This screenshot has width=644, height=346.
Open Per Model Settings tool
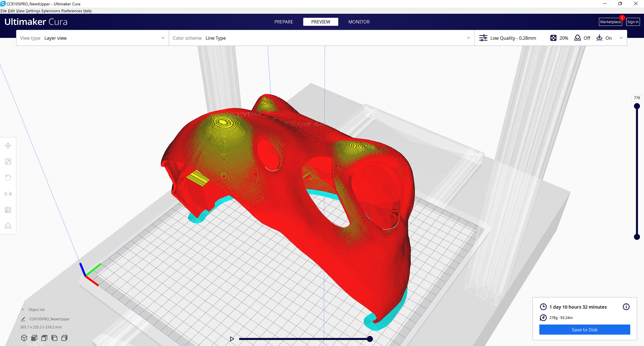pyautogui.click(x=8, y=210)
